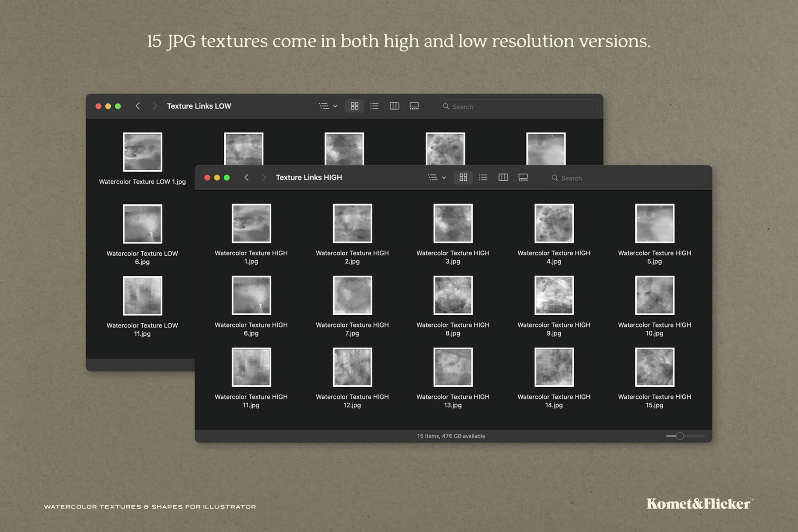Select gallery view in Texture Links LOW window
The image size is (798, 532).
(x=414, y=106)
